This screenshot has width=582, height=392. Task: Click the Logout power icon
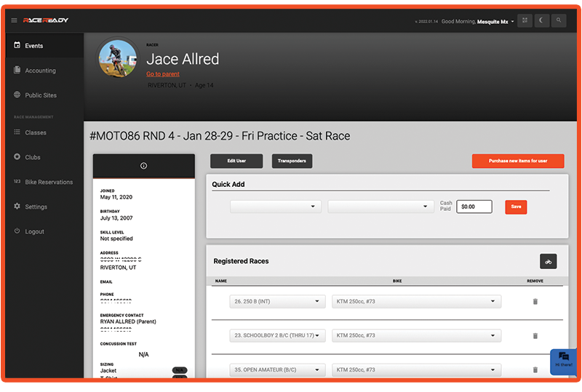click(17, 231)
